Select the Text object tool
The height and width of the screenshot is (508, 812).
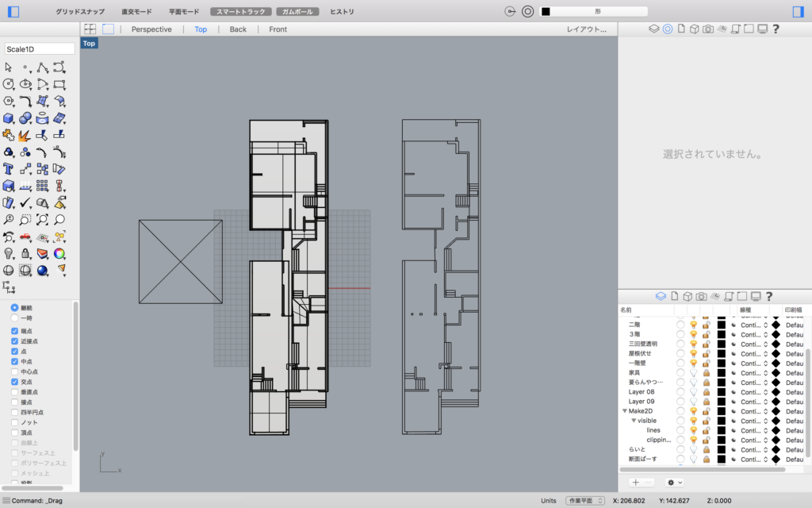point(8,169)
